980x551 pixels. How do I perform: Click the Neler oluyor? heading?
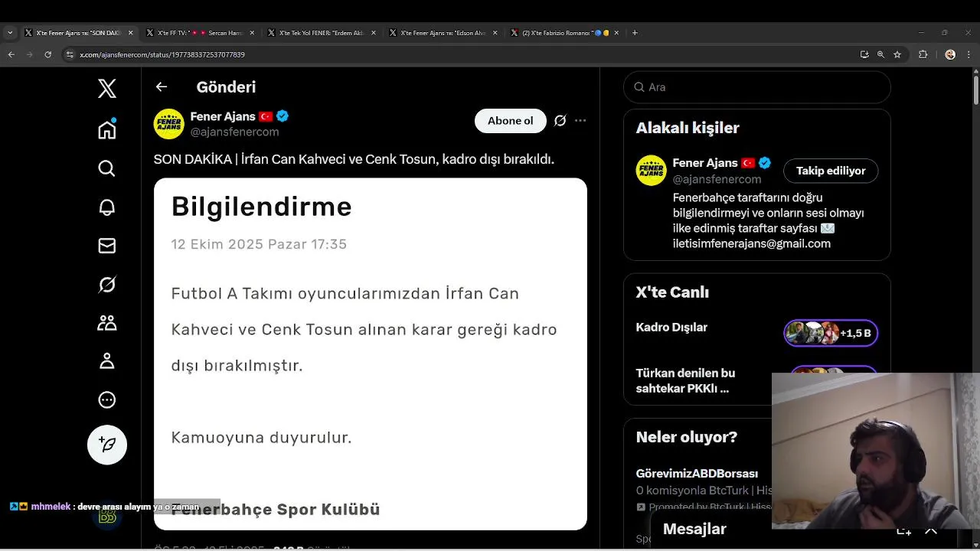(687, 437)
